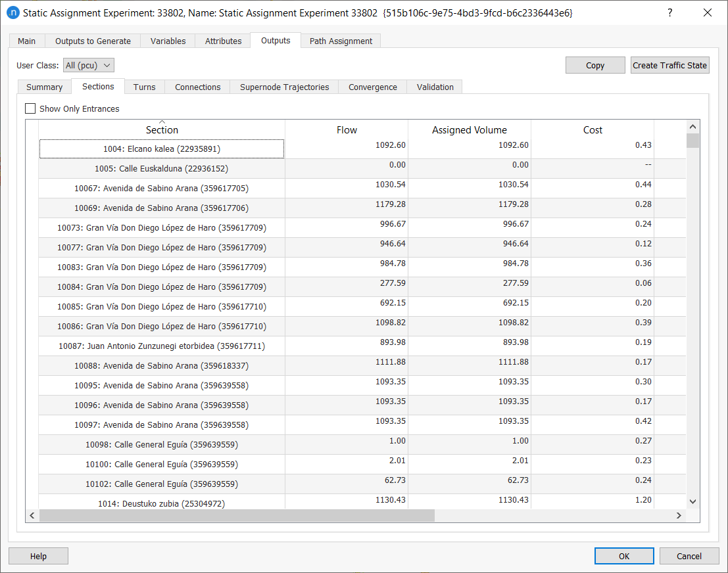The image size is (728, 573).
Task: Open the Supernode Trajectories tab
Action: 284,87
